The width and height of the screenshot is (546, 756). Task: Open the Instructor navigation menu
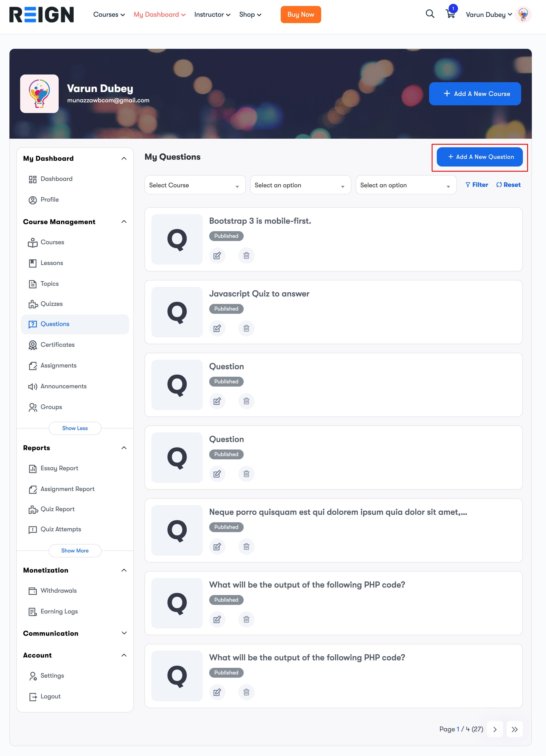(212, 15)
